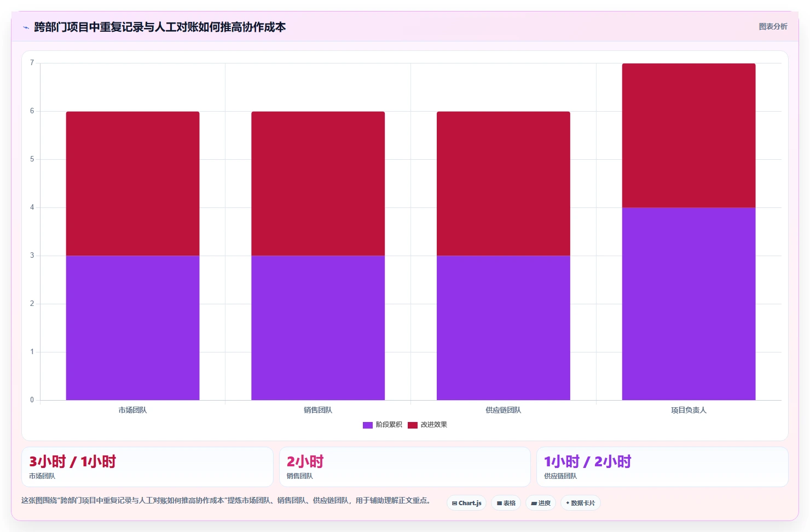Screen dimensions: 810x532
Task: Click the red bar segment for 项目负责人
Action: 688,135
